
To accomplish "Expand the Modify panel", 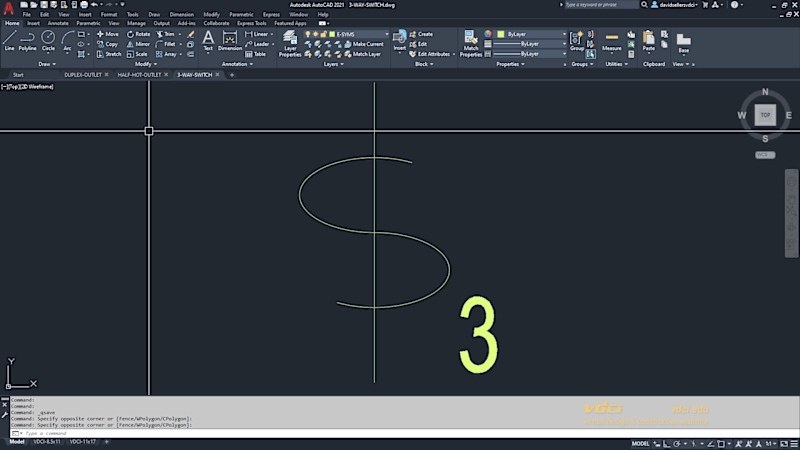I will tap(146, 64).
